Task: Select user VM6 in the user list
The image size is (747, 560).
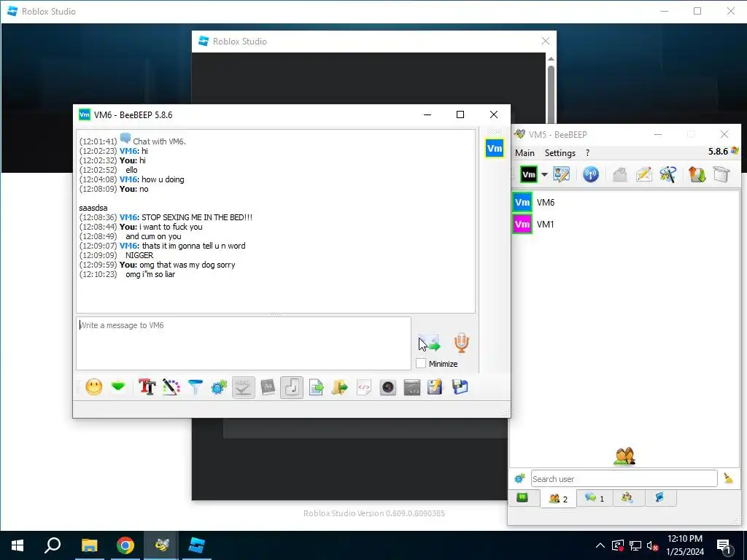Action: click(x=624, y=203)
